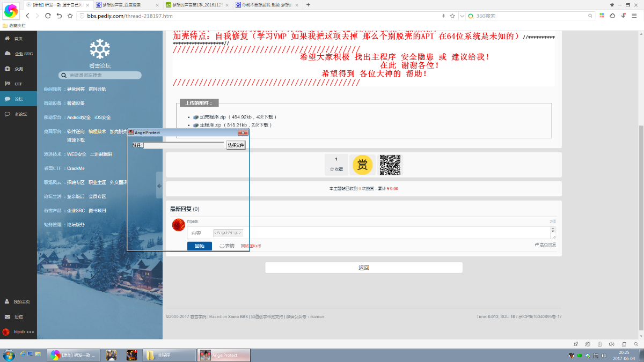The image size is (644, 362).
Task: Download 主程序.zip attachment
Action: 210,125
